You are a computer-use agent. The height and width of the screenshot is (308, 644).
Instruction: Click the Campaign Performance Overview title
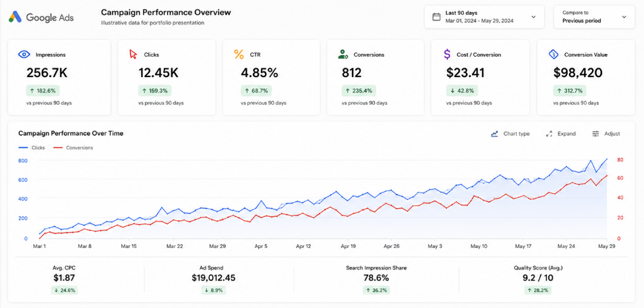point(166,12)
